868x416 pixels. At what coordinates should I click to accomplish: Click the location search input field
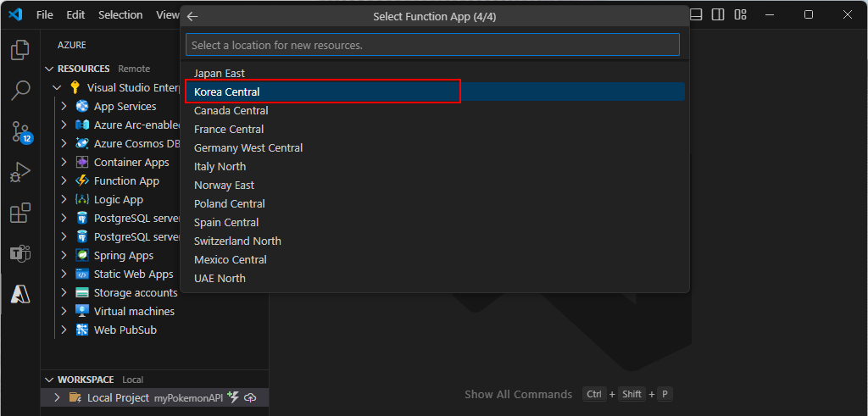432,45
